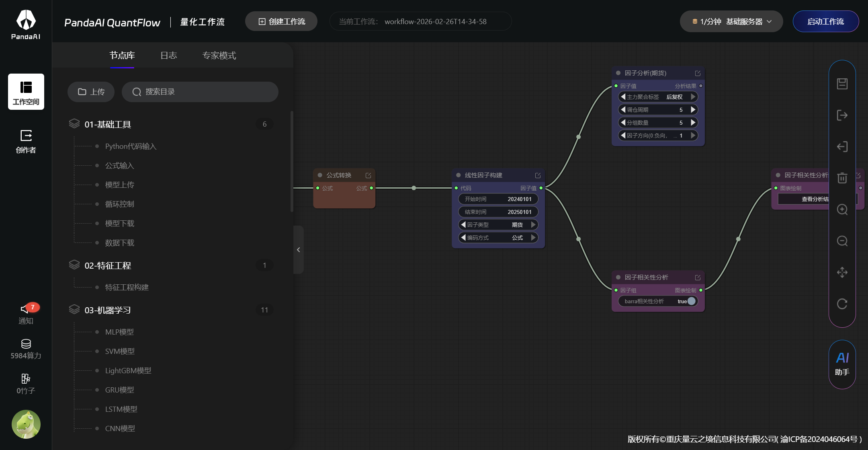Open the dinosaur user avatar
Viewport: 868px width, 450px height.
pyautogui.click(x=26, y=424)
